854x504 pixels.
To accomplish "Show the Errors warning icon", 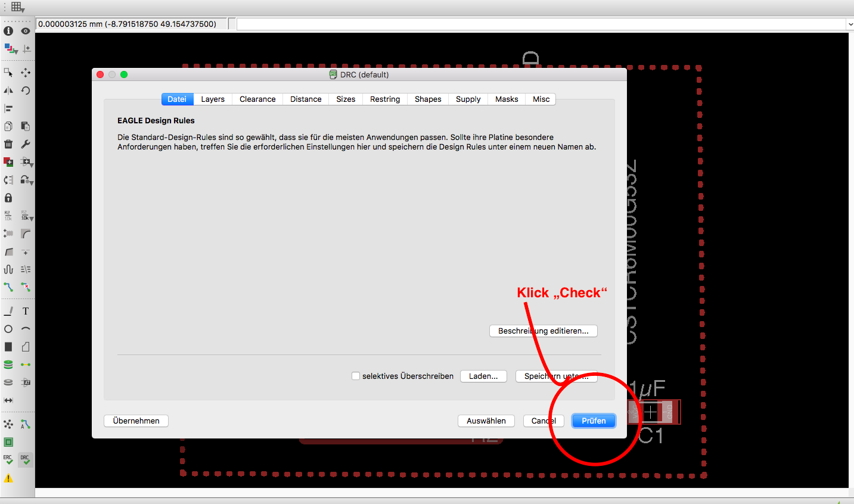I will (x=8, y=478).
